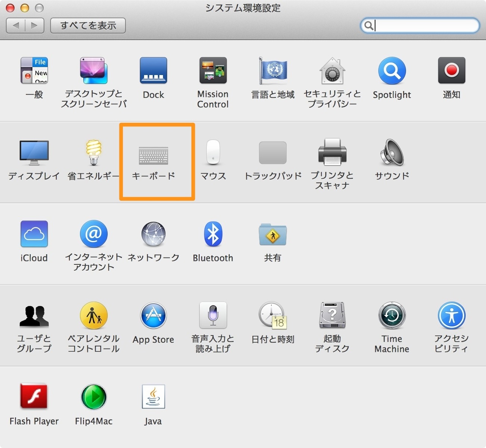Open 起動ディスク startup disk icon
Viewport: 486px width, 448px height.
click(332, 315)
